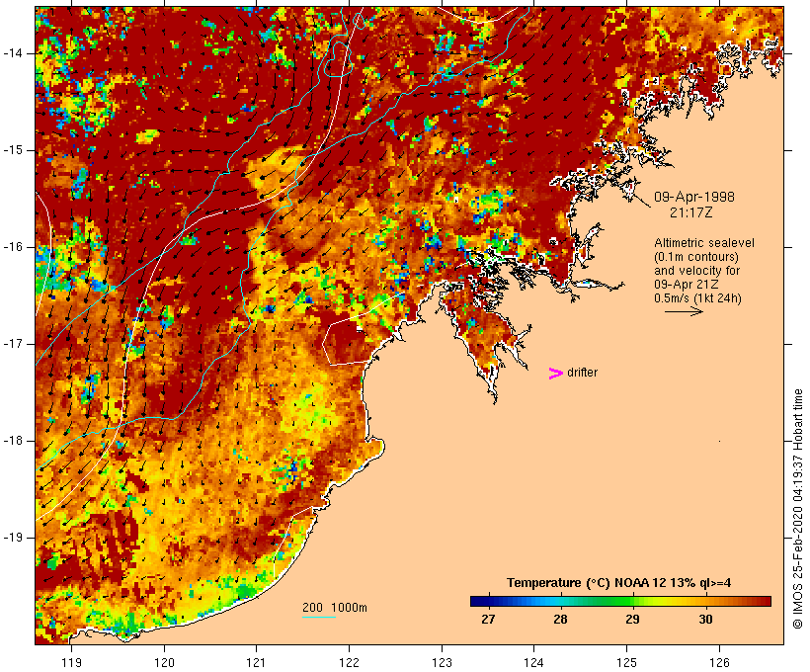Click the longitude axis label 121
This screenshot has height=672, width=810.
(256, 662)
